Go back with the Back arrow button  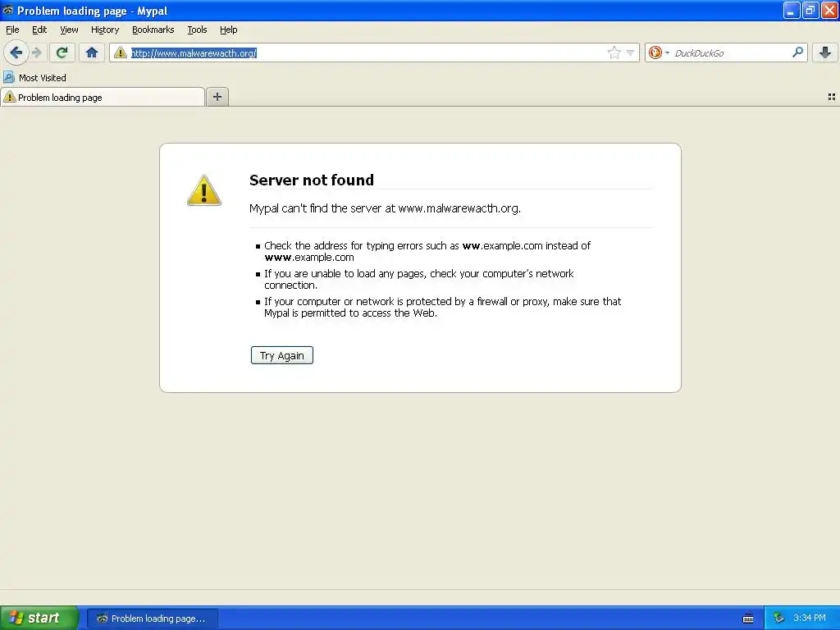(16, 52)
